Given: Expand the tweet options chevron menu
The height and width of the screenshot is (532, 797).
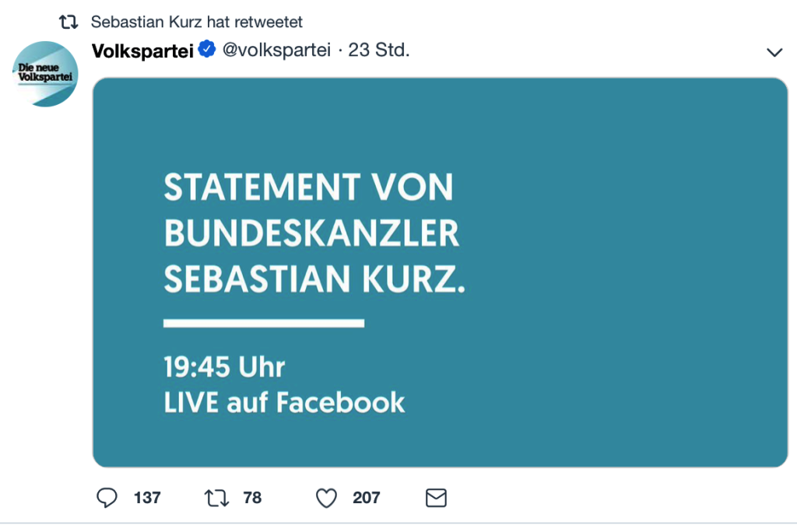Looking at the screenshot, I should point(774,52).
